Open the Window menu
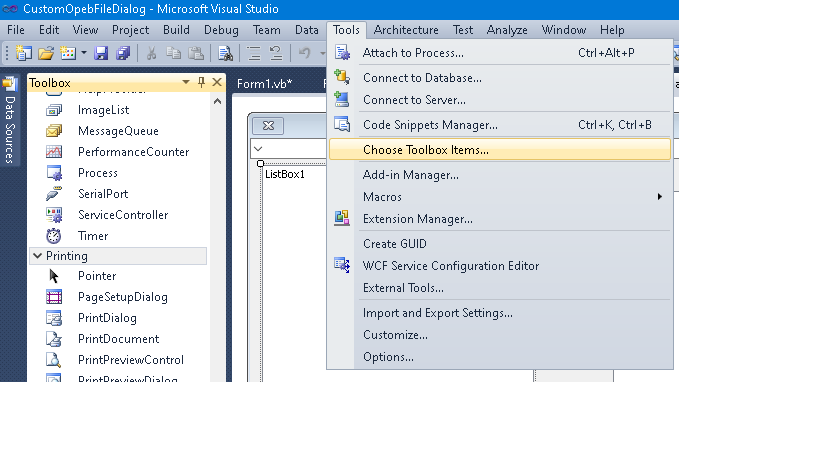Screen dimensions: 819x460 click(x=564, y=30)
